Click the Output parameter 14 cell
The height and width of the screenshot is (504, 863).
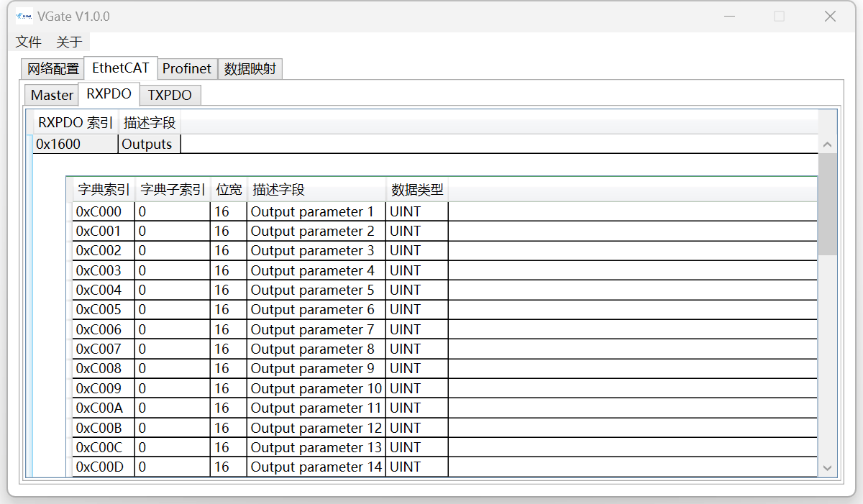click(316, 467)
